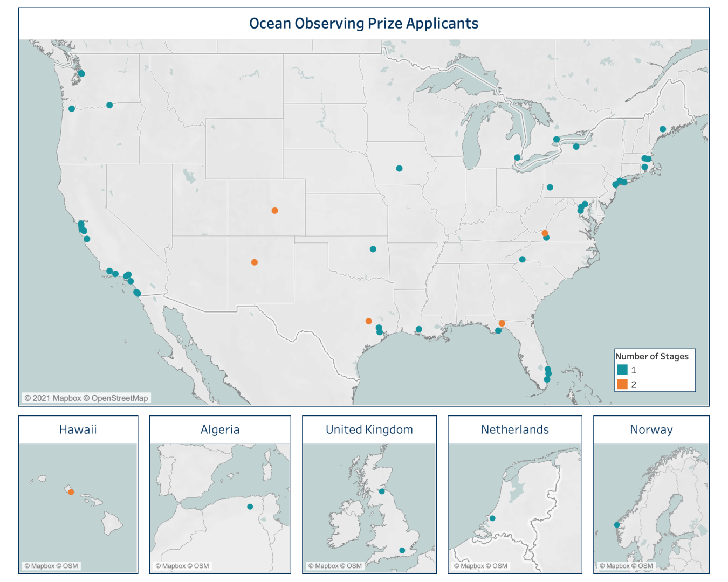Screen dimensions: 728x582
Task: Select the orange applicant dot in New Mexico
Action: (x=255, y=262)
